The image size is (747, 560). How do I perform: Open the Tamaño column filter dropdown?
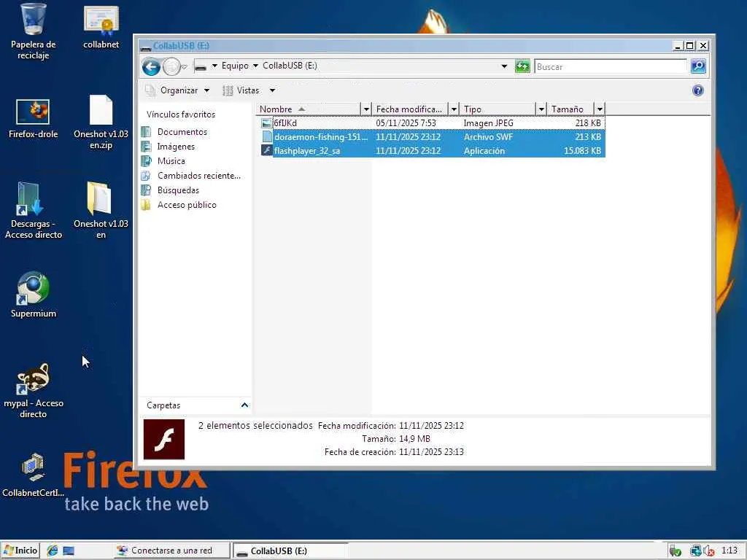[600, 109]
